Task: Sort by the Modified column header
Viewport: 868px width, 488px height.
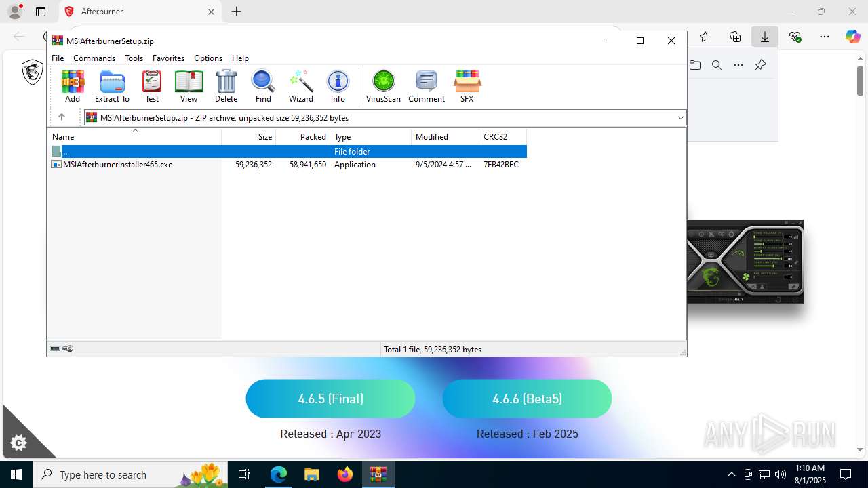Action: tap(446, 137)
